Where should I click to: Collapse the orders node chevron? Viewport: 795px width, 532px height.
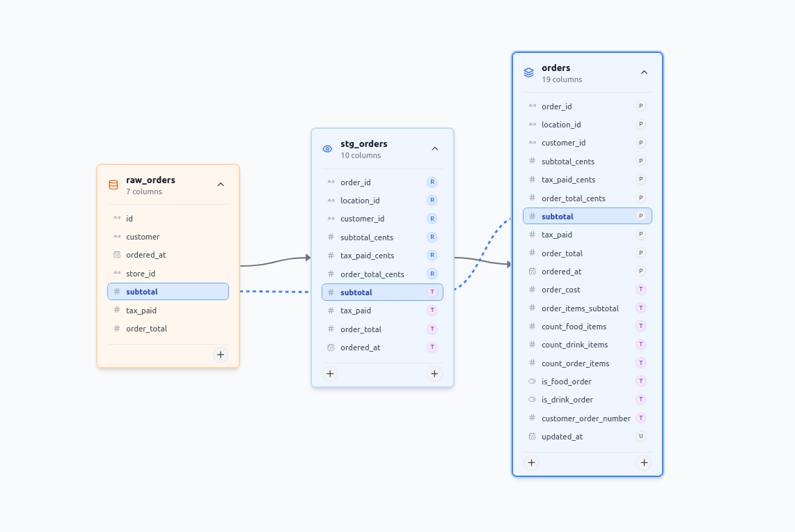pos(644,72)
